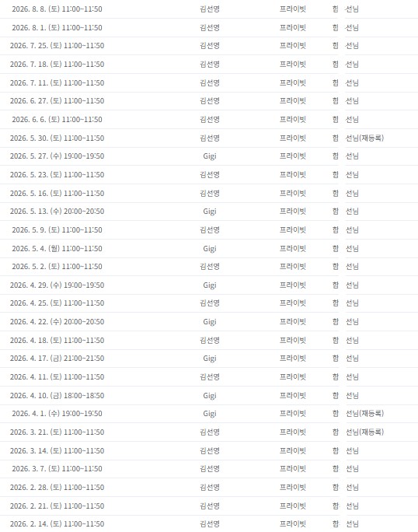Select 프라이빗 in the 2026. 2. 28. row

point(293,487)
